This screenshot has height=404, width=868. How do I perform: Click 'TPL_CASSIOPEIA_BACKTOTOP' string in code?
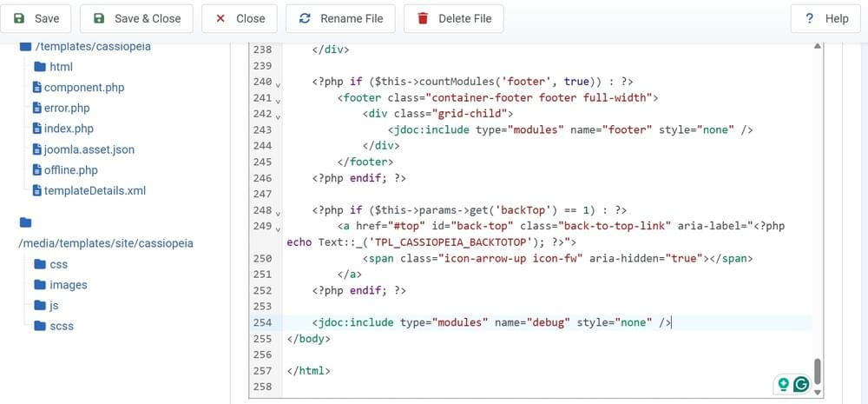click(450, 242)
